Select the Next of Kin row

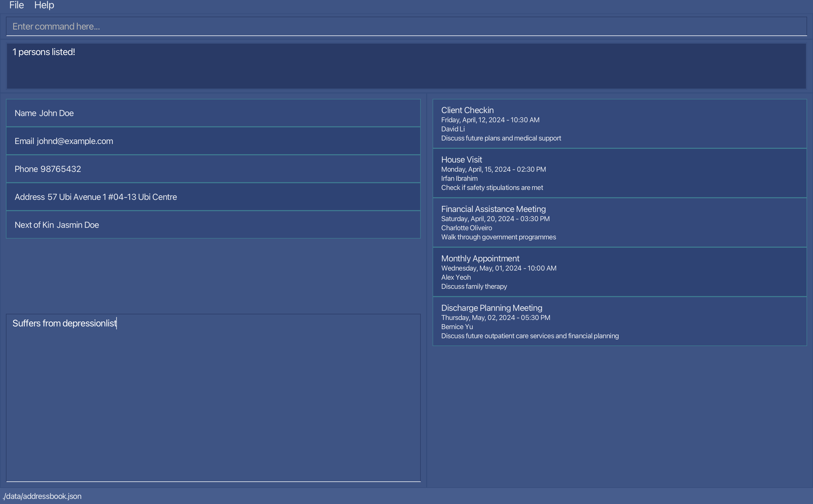(213, 225)
